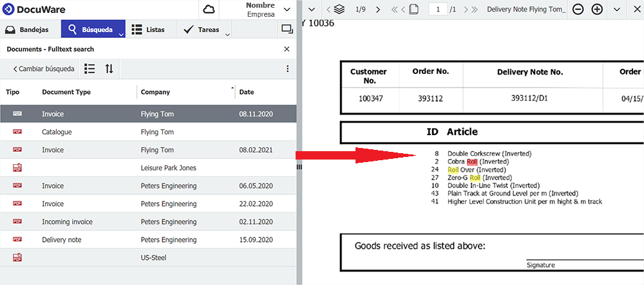Expand the dropdown next to zoom controls
The image size is (644, 285).
[616, 9]
